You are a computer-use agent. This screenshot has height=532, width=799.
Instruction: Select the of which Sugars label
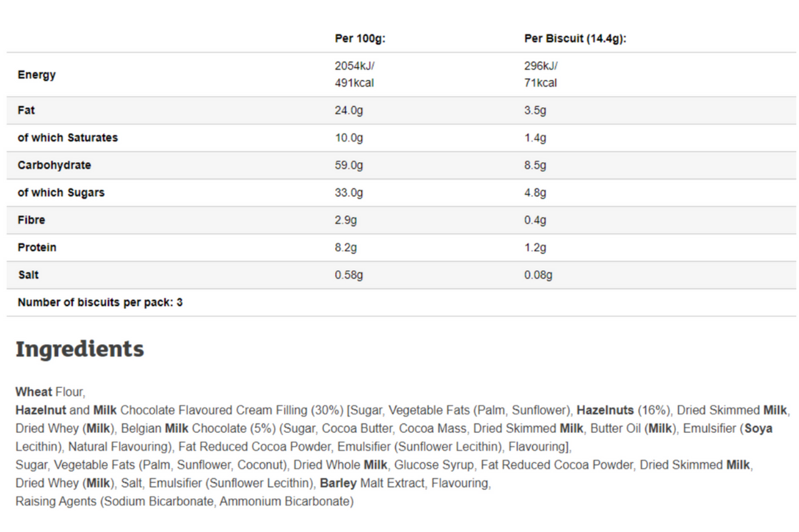click(x=61, y=193)
